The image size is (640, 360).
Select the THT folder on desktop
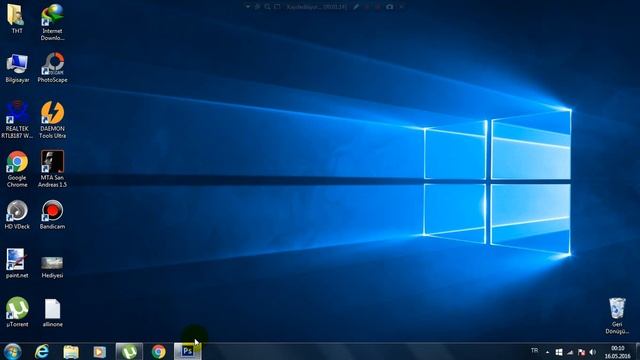[17, 19]
